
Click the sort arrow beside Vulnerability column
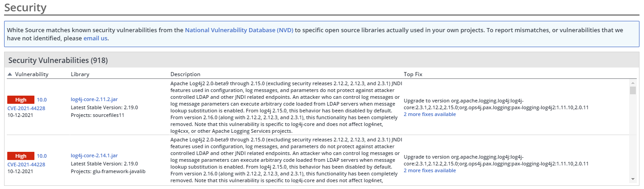click(x=10, y=74)
